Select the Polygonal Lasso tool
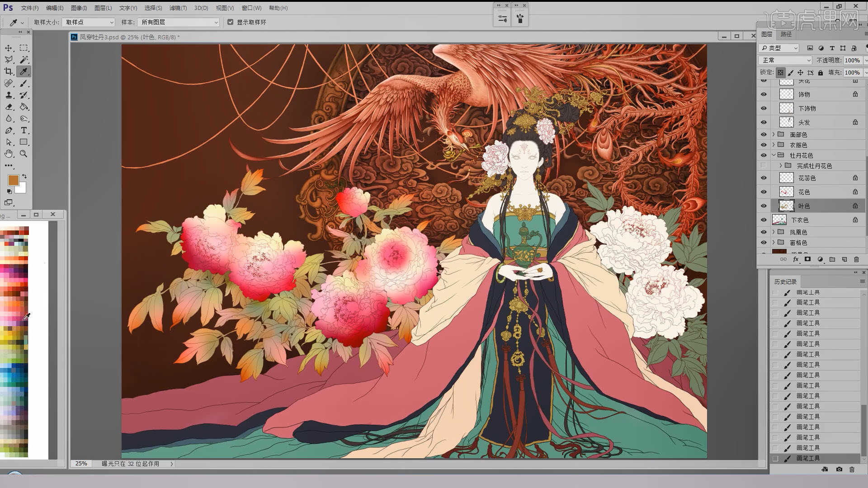The width and height of the screenshot is (868, 488). coord(9,60)
